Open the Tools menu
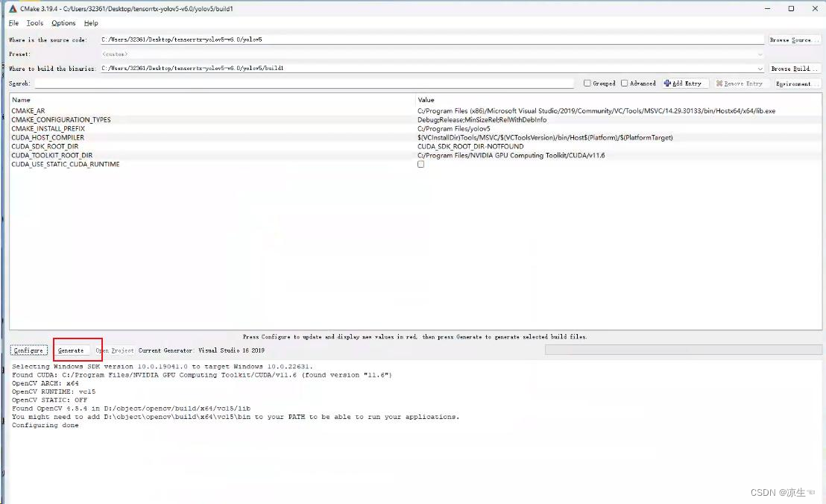The width and height of the screenshot is (826, 504). pos(34,23)
